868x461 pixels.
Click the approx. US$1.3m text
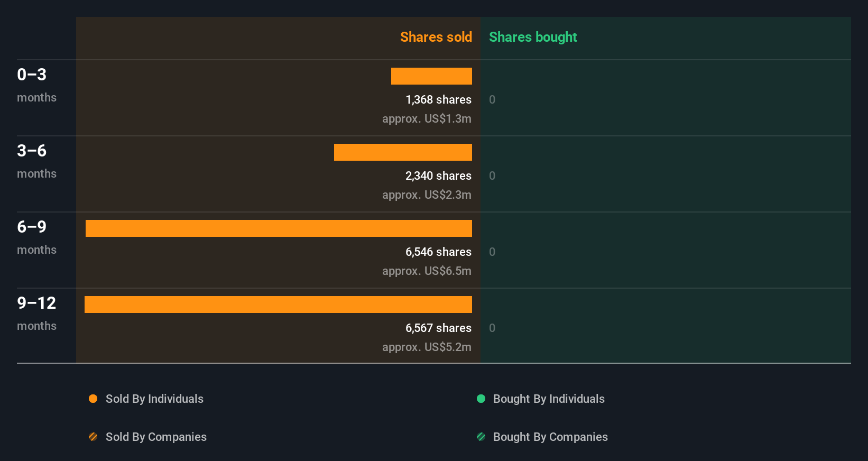(x=427, y=118)
